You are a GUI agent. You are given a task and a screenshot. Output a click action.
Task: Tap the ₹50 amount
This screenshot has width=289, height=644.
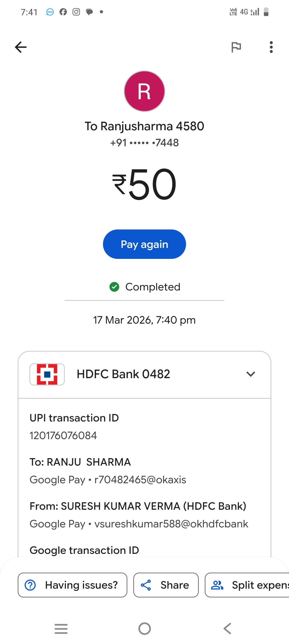point(144,184)
